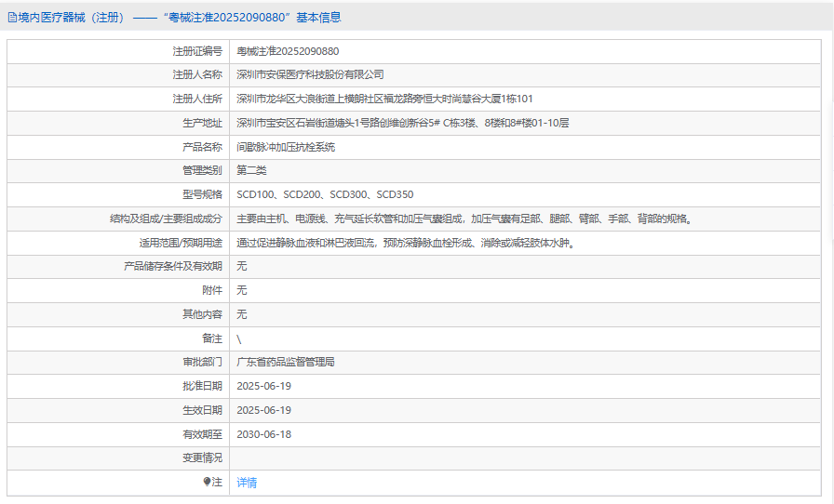The image size is (834, 504).
Task: Click the registrant name 深圳市安保医疗科技股份有限公司
Action: tap(310, 75)
